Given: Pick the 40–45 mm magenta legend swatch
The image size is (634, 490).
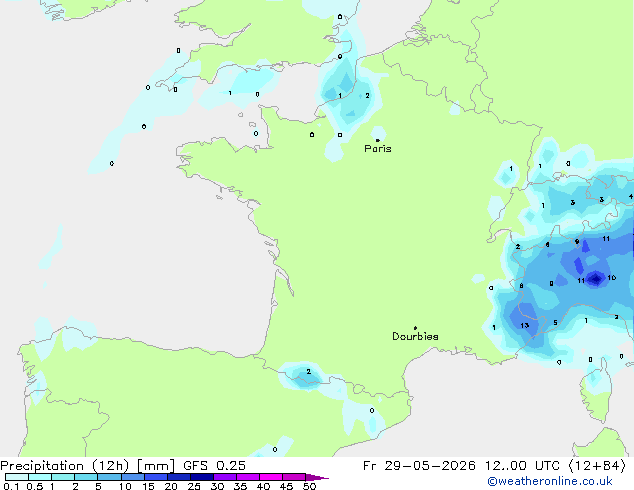Looking at the screenshot, I should (271, 477).
